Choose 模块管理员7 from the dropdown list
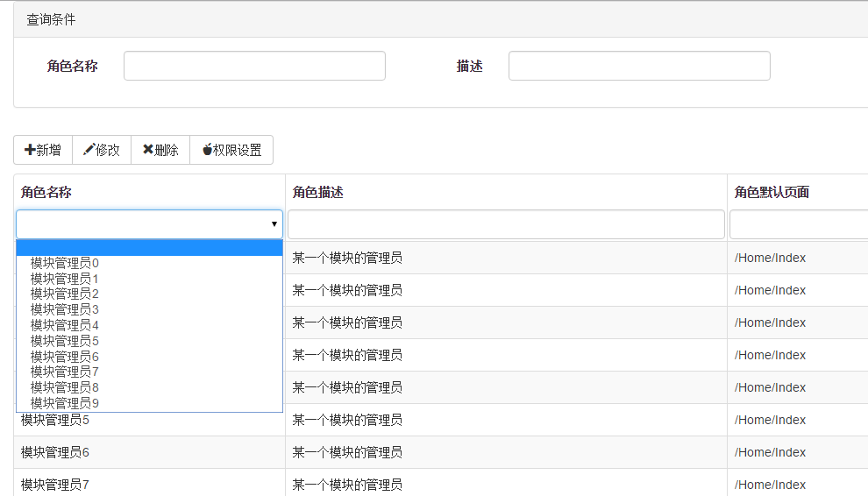 (149, 372)
